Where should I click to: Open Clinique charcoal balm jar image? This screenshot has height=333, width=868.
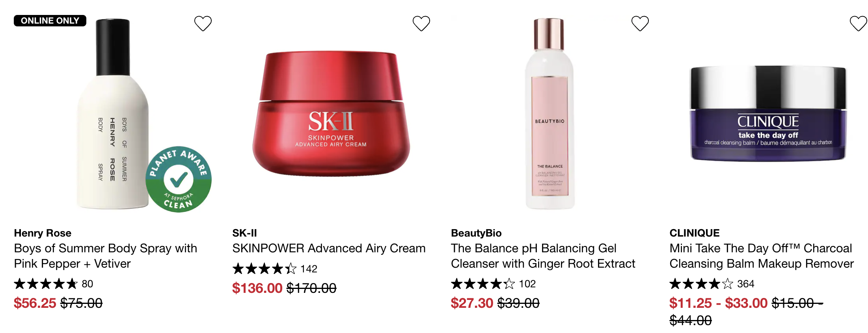point(768,113)
